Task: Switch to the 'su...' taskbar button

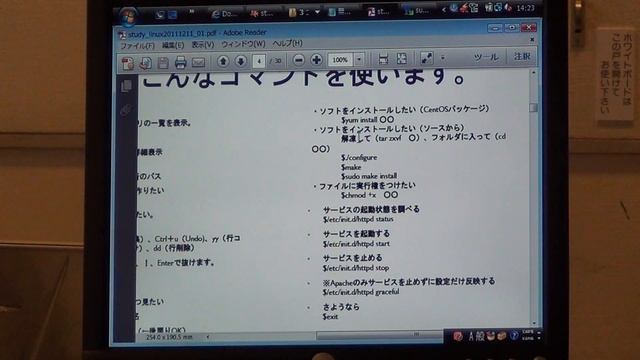Action: tap(418, 11)
